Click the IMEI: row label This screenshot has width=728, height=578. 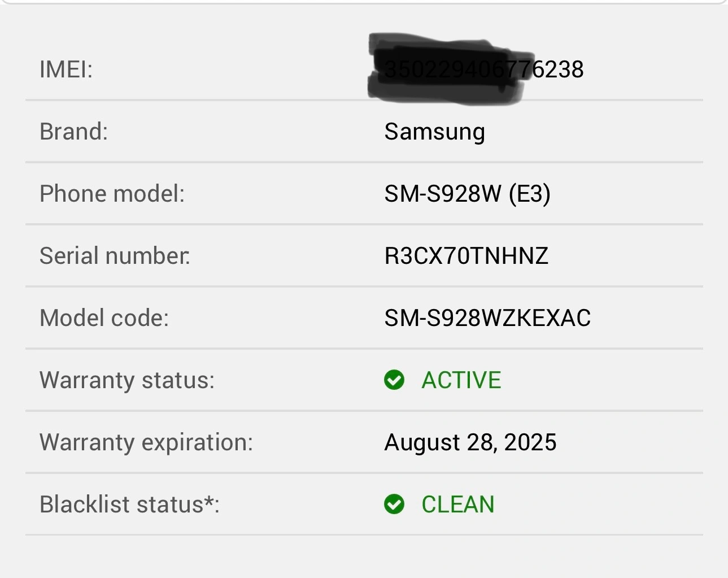click(x=66, y=69)
